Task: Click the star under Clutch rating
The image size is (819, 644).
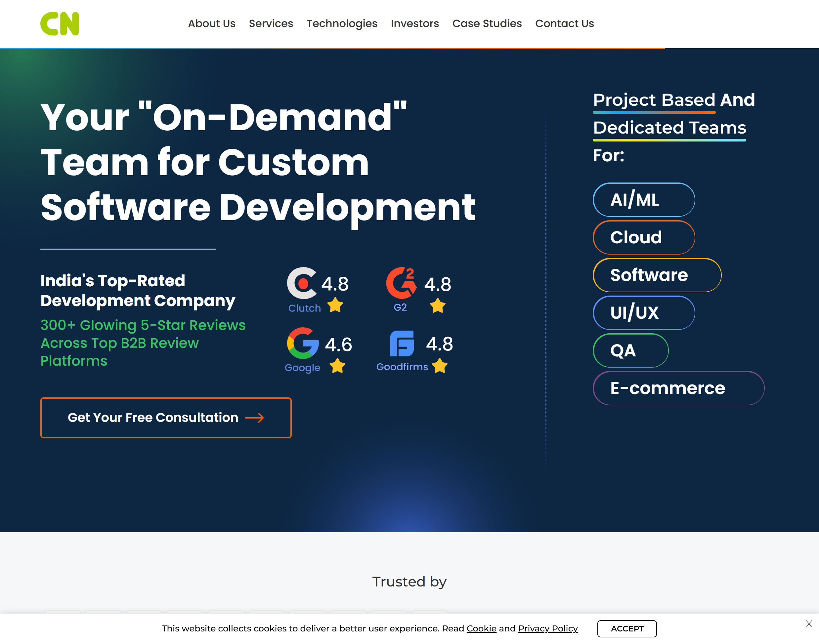Action: pyautogui.click(x=335, y=305)
